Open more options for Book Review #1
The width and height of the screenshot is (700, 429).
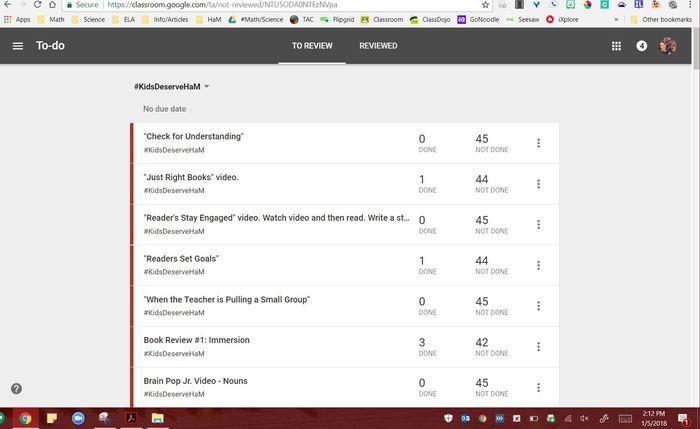pos(538,346)
